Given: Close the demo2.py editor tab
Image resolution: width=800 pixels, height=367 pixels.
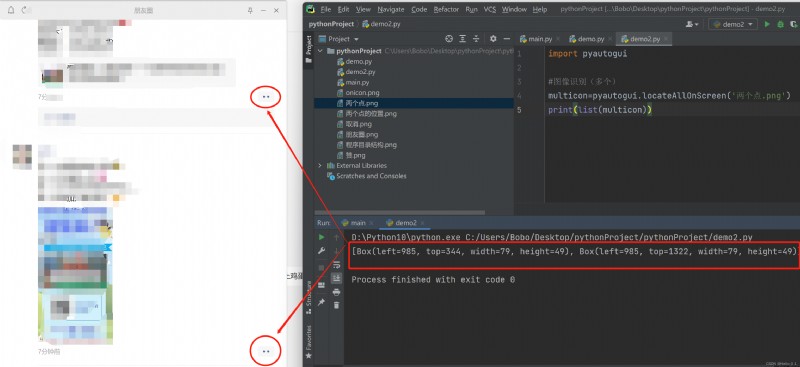Looking at the screenshot, I should click(x=665, y=39).
